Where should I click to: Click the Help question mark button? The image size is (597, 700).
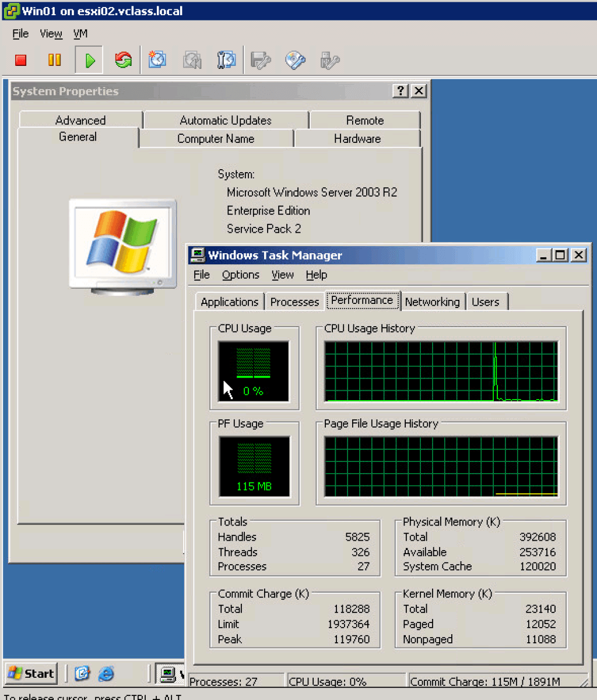click(x=401, y=91)
